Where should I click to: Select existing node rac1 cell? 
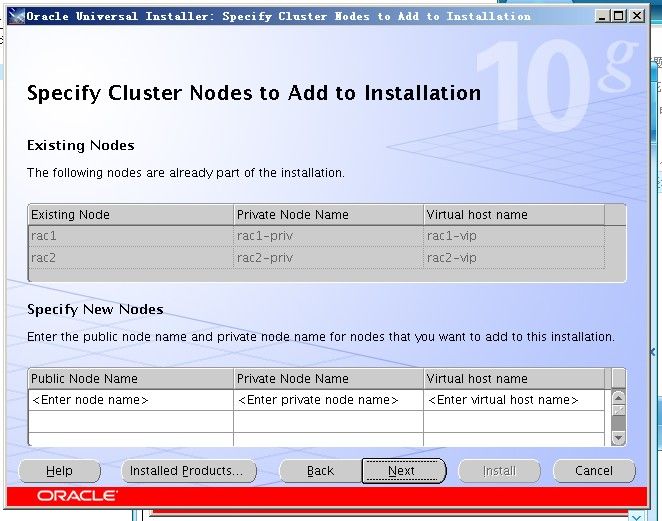[x=131, y=236]
